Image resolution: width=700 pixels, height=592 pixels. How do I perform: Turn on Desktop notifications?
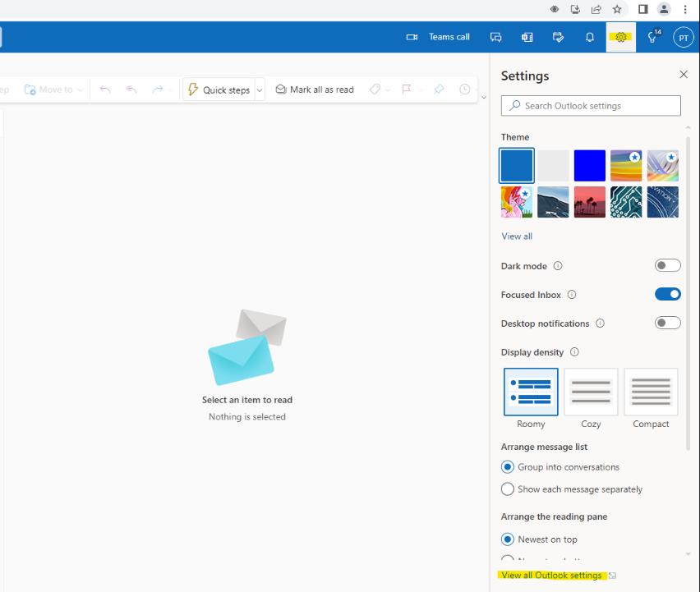[x=667, y=323]
